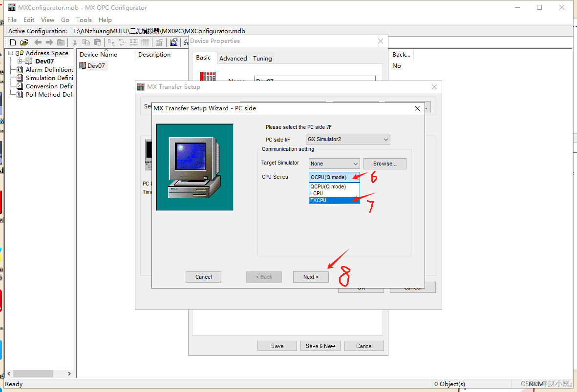This screenshot has width=577, height=392.
Task: Click the Back... column header
Action: [x=402, y=54]
